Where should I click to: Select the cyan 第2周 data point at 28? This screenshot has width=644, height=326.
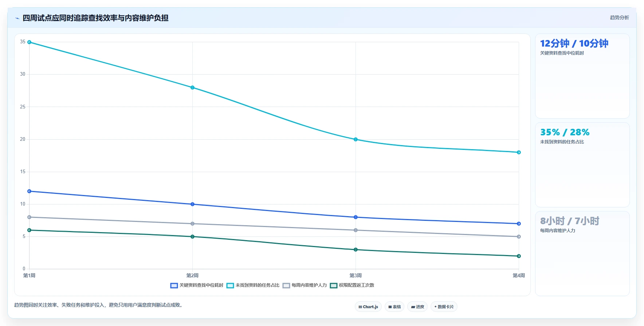[x=193, y=88]
